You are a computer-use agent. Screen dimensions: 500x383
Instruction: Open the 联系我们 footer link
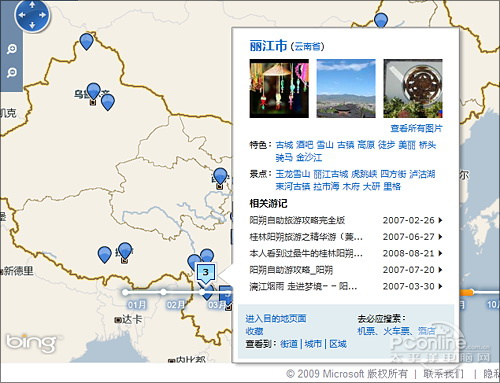point(443,374)
